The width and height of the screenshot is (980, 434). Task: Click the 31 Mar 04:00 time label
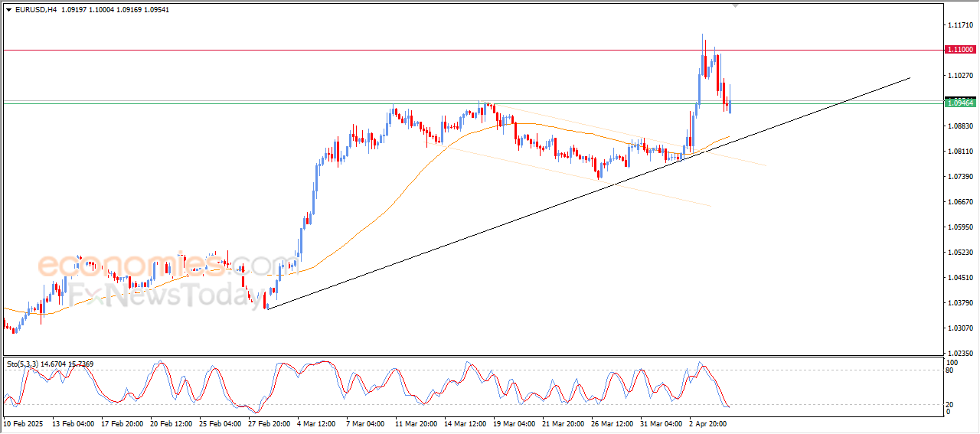pos(661,423)
